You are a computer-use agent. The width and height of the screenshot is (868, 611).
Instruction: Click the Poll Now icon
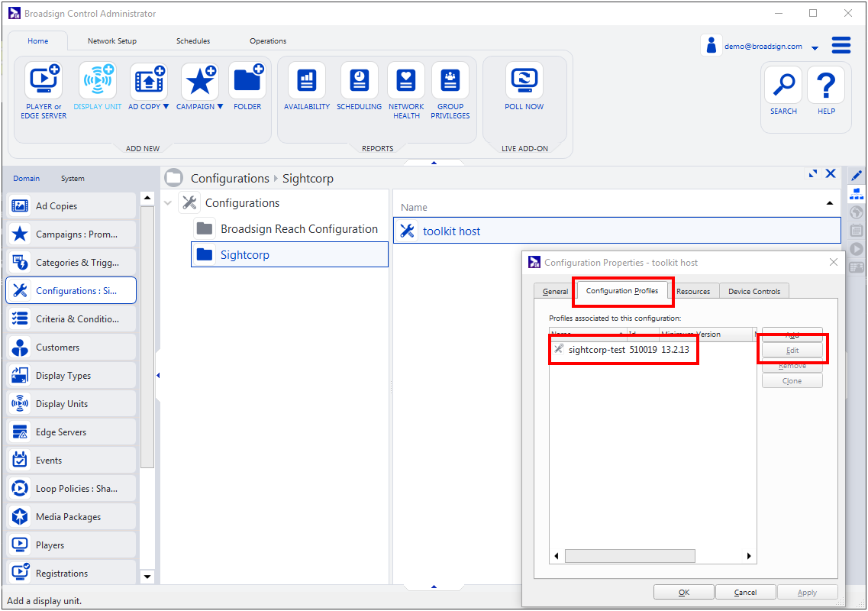[524, 80]
